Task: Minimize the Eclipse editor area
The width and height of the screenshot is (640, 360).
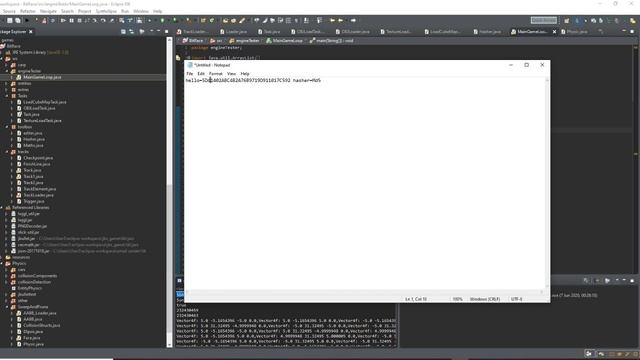Action: tap(624, 31)
